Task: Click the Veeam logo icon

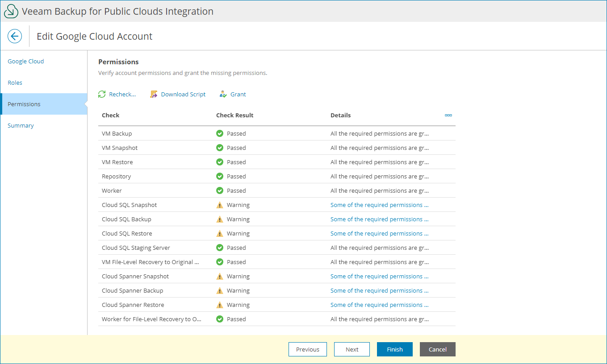Action: [x=11, y=12]
